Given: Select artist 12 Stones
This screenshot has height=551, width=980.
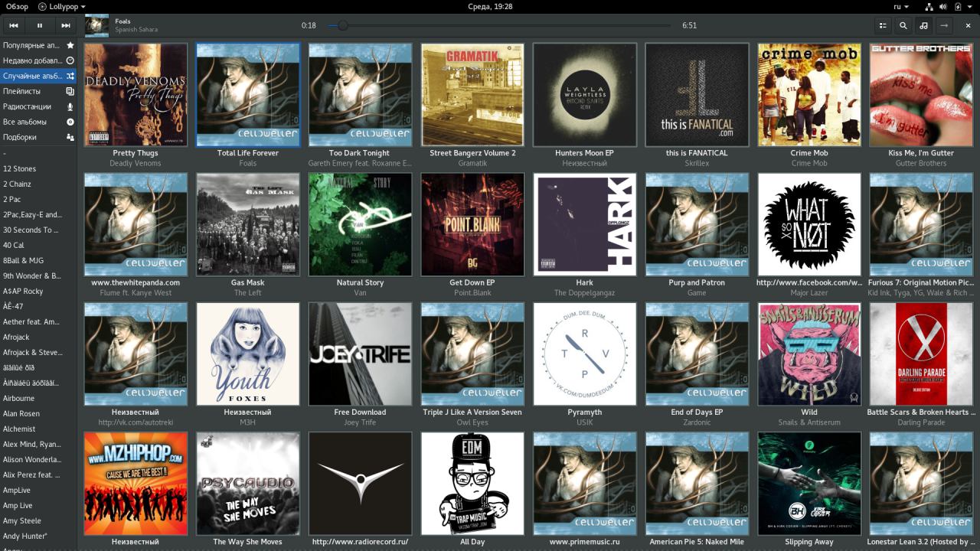Looking at the screenshot, I should click(x=38, y=168).
